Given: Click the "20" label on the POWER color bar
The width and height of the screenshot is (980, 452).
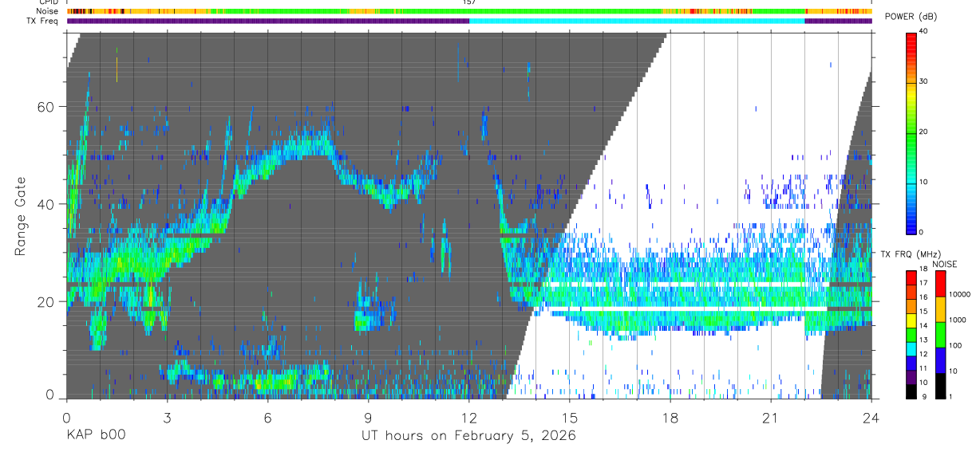Looking at the screenshot, I should pyautogui.click(x=923, y=132).
